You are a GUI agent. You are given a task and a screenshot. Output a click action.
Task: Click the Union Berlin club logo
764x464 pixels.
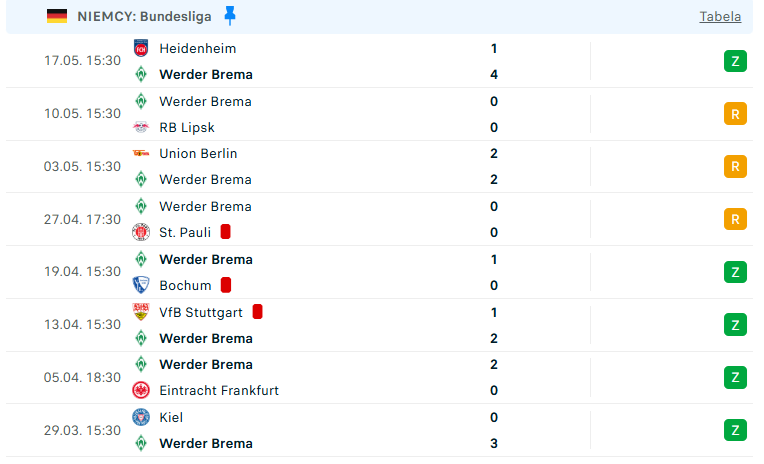click(x=141, y=153)
